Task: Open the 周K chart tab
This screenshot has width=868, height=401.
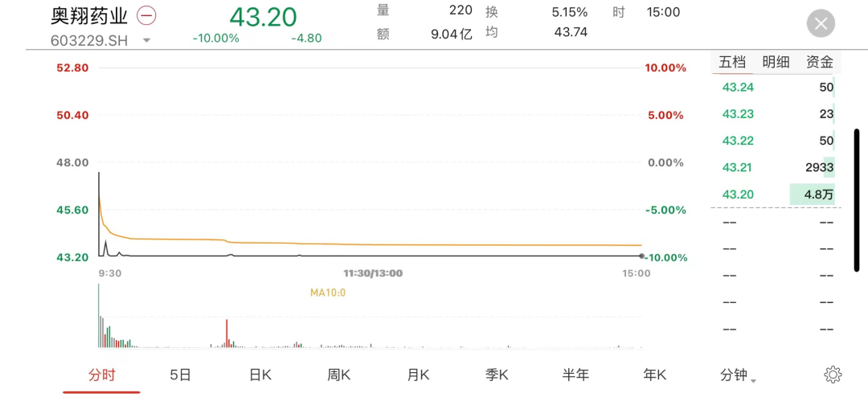Action: coord(339,374)
